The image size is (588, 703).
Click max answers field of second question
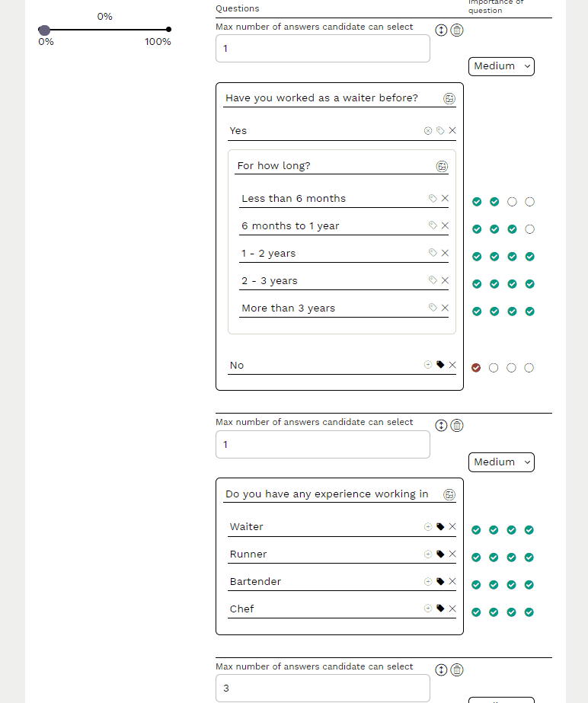coord(323,445)
